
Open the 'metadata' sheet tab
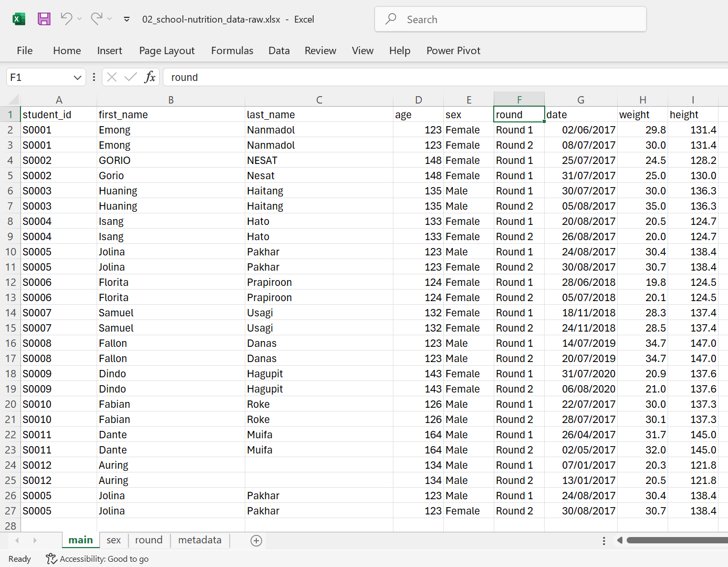pyautogui.click(x=200, y=540)
